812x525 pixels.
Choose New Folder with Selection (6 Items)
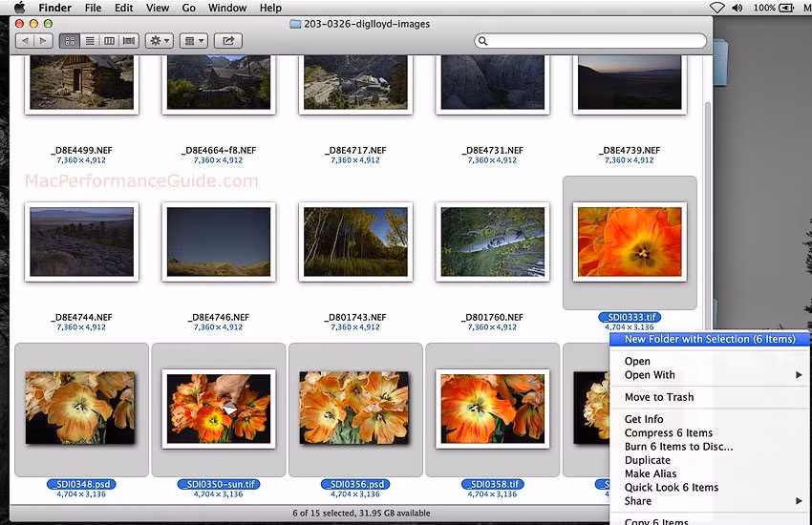click(x=709, y=339)
